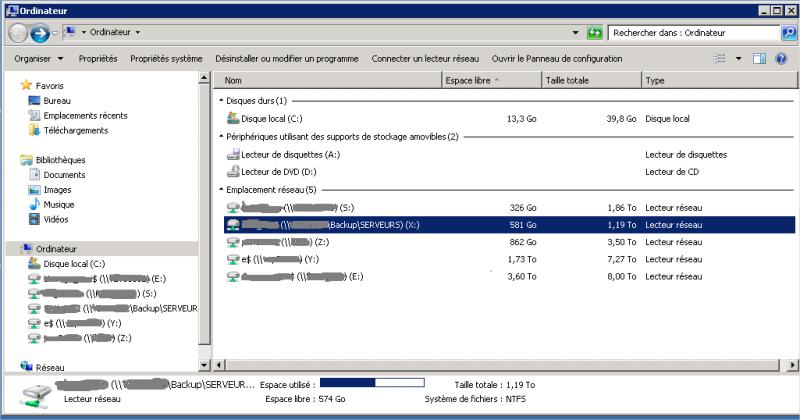Click the Espace utilisé usage bar in details pane
800x420 pixels.
[372, 382]
